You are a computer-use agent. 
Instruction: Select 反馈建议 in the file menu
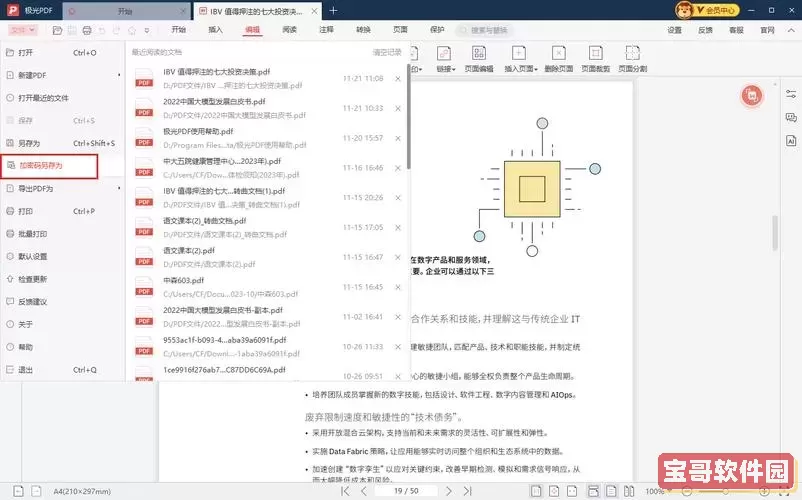62,302
